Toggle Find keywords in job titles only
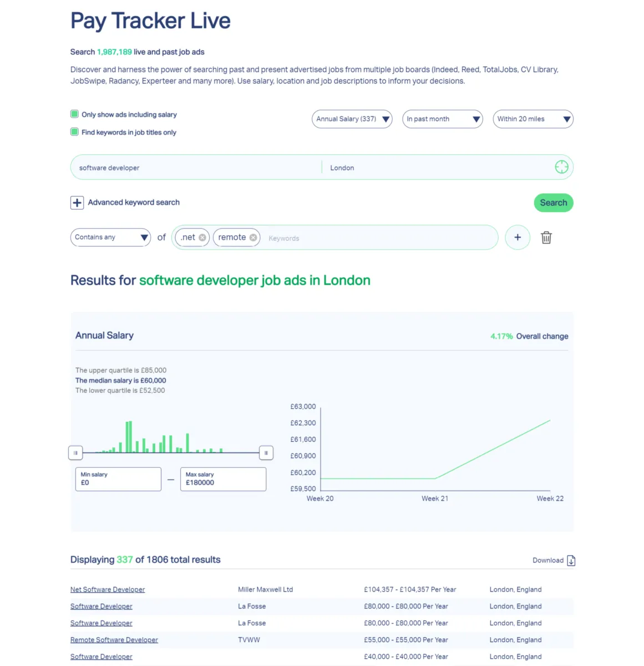The image size is (644, 666). [x=74, y=132]
